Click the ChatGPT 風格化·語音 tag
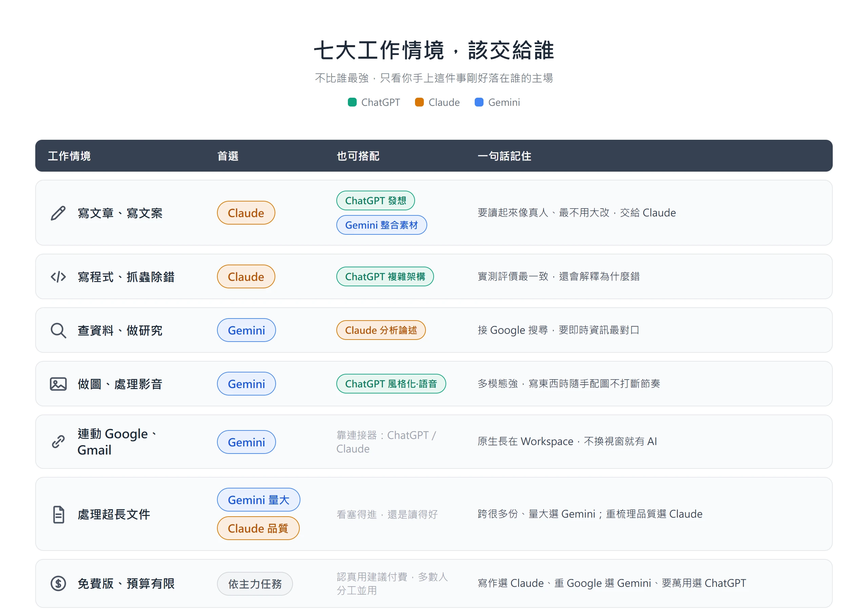The image size is (868, 616). coord(391,384)
